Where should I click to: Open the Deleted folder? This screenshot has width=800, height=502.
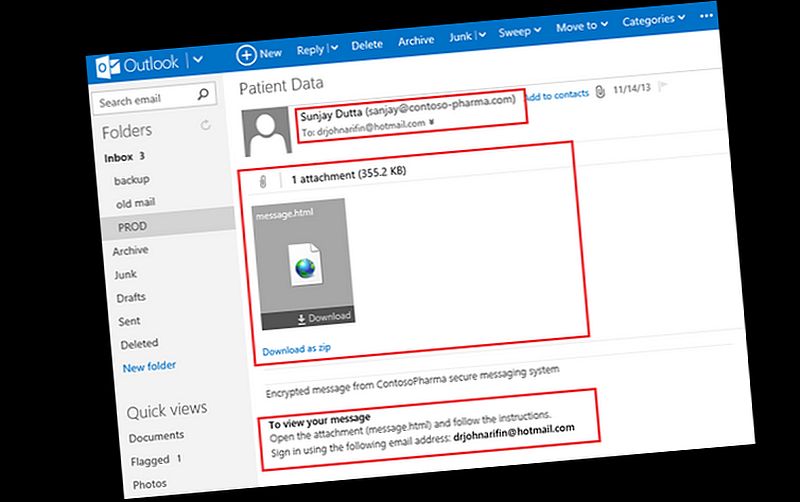139,344
